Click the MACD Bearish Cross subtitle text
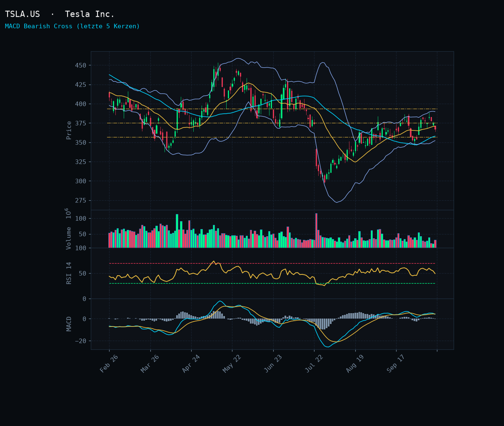The height and width of the screenshot is (426, 504). coord(72,26)
